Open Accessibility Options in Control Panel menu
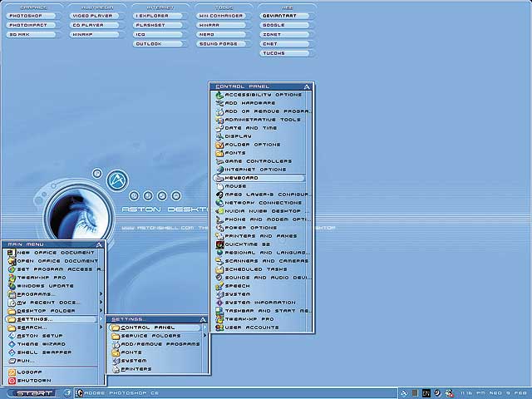 click(x=260, y=95)
